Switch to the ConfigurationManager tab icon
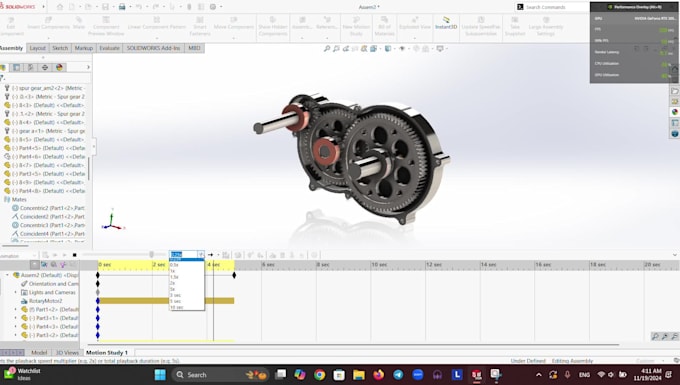Screen dimensions: 680x385 coord(31,67)
